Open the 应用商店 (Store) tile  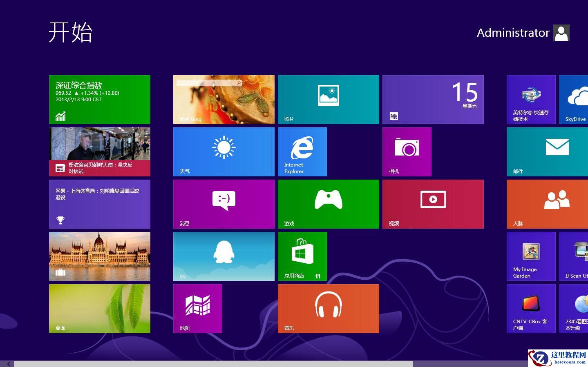point(302,256)
